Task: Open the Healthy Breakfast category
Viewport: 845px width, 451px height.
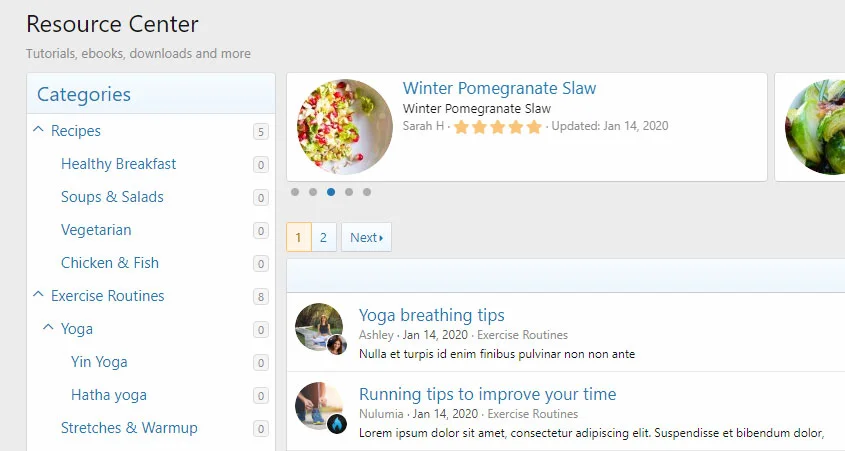Action: point(118,164)
